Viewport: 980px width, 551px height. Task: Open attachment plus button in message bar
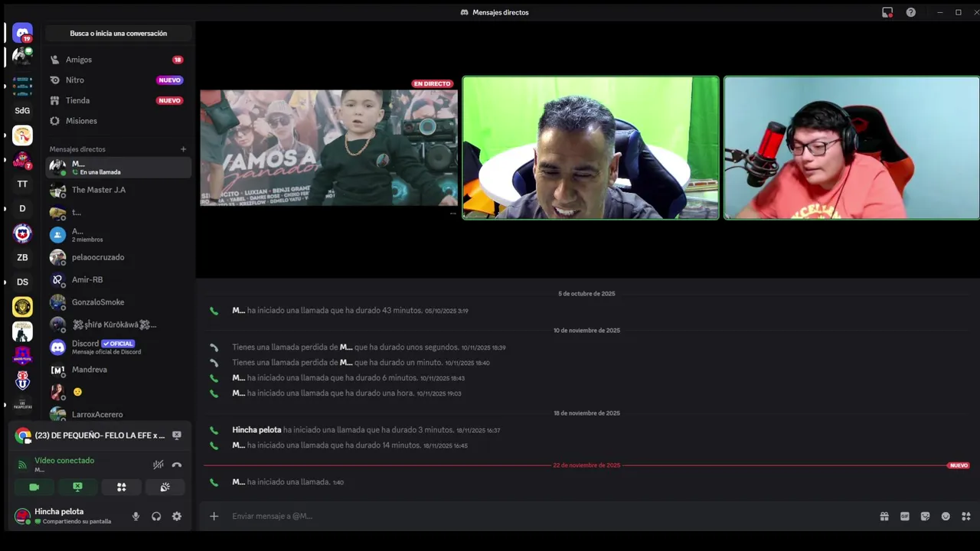coord(214,517)
